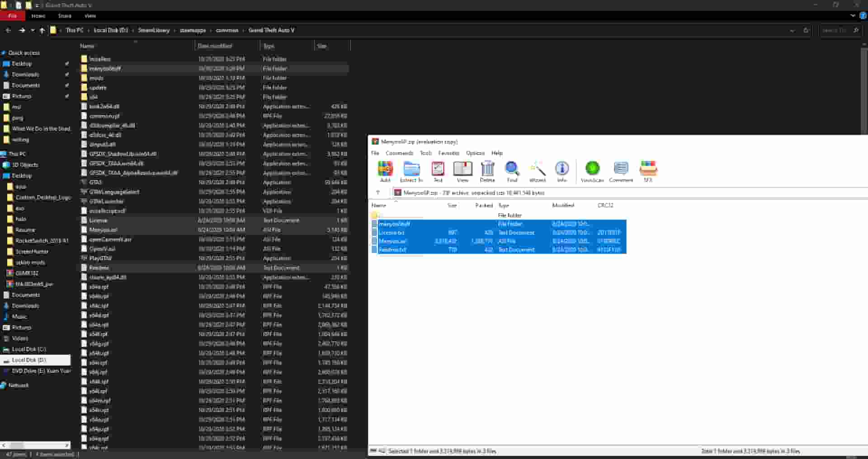Image resolution: width=868 pixels, height=459 pixels.
Task: Click the common breadcrumb in address bar
Action: (x=227, y=30)
